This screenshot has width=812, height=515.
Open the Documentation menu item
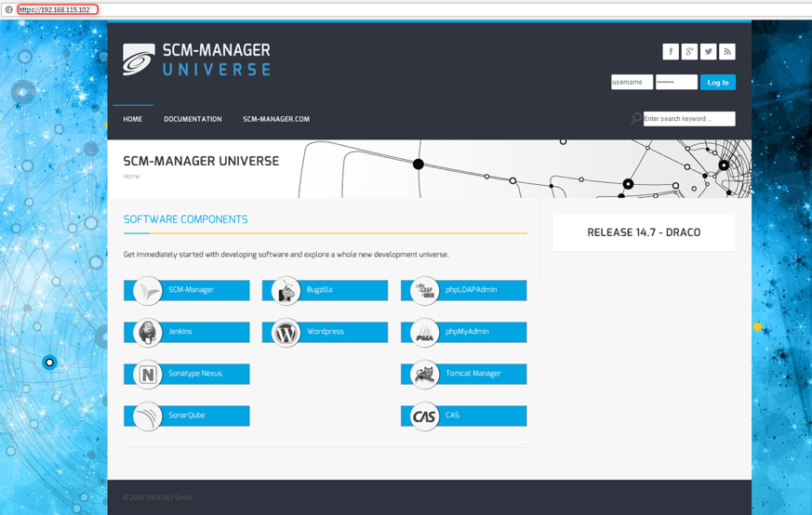[x=193, y=119]
